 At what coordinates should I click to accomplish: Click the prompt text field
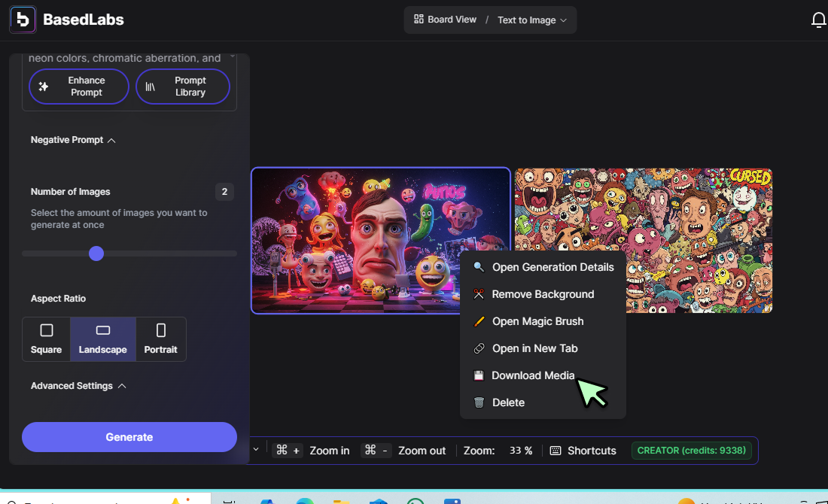tap(125, 58)
